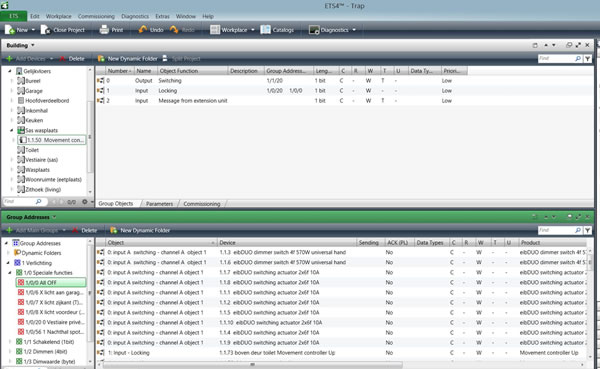
Task: Open the Diagnostics menu
Action: 135,16
